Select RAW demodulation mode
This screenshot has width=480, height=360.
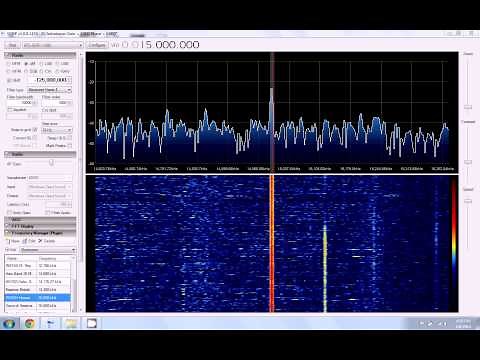point(62,71)
